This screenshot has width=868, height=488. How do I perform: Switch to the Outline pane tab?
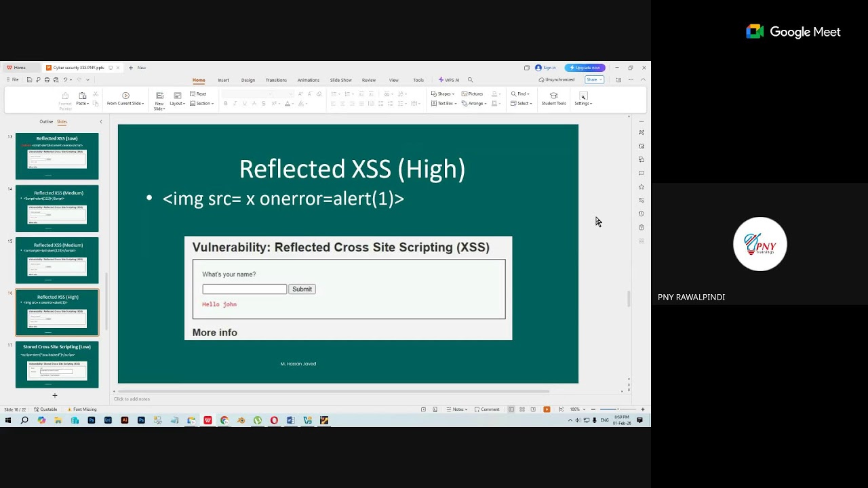click(46, 122)
